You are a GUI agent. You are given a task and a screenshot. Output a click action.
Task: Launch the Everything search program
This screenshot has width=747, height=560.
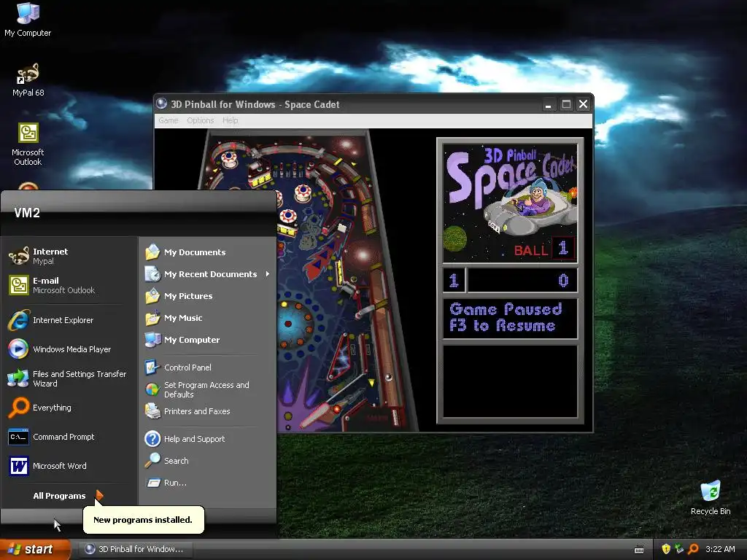[x=69, y=408]
